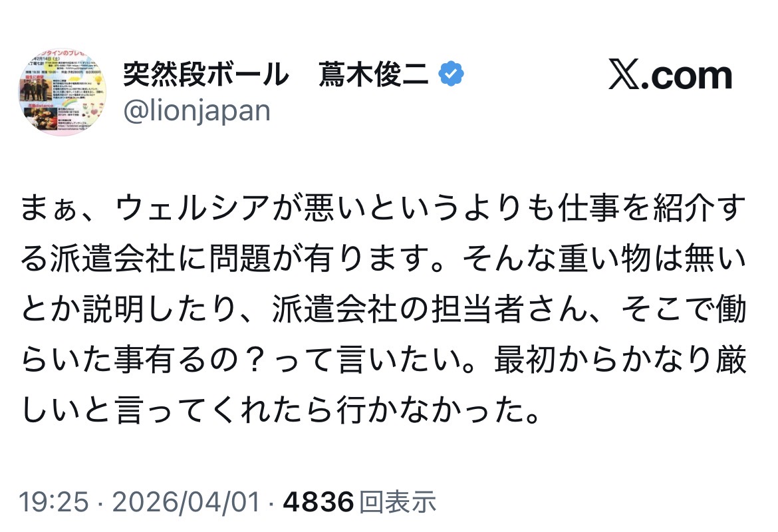The height and width of the screenshot is (532, 778).
Task: Click the 2026/04/01 post date
Action: [x=186, y=502]
